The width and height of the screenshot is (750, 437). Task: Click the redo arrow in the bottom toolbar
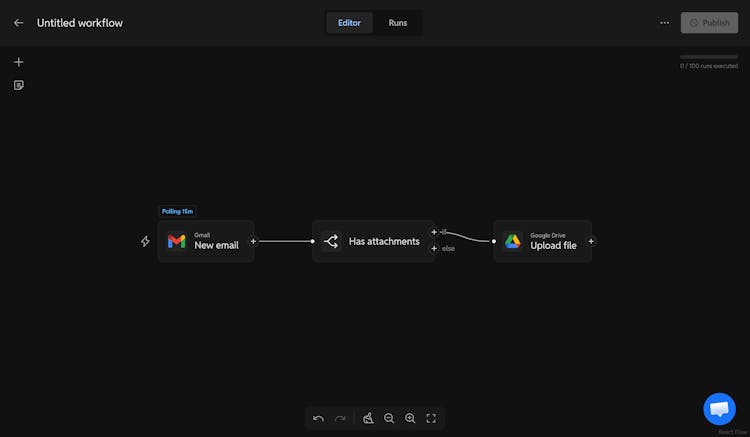[340, 418]
